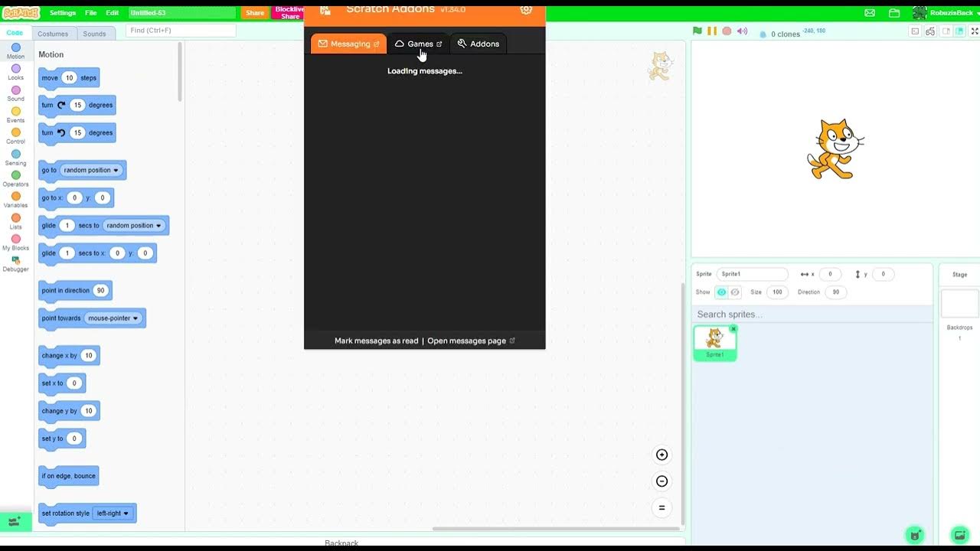Switch to the Costumes tab
Viewport: 980px width, 551px height.
[53, 34]
